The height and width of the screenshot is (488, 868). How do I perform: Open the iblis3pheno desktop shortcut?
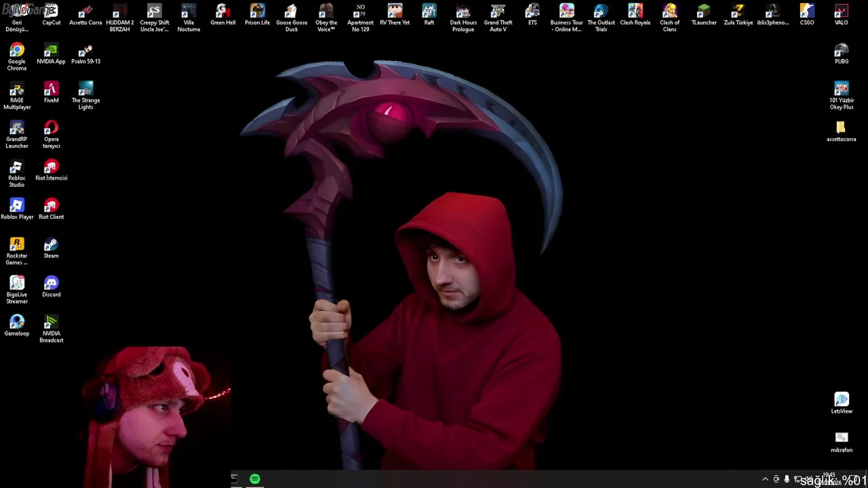[x=772, y=16]
